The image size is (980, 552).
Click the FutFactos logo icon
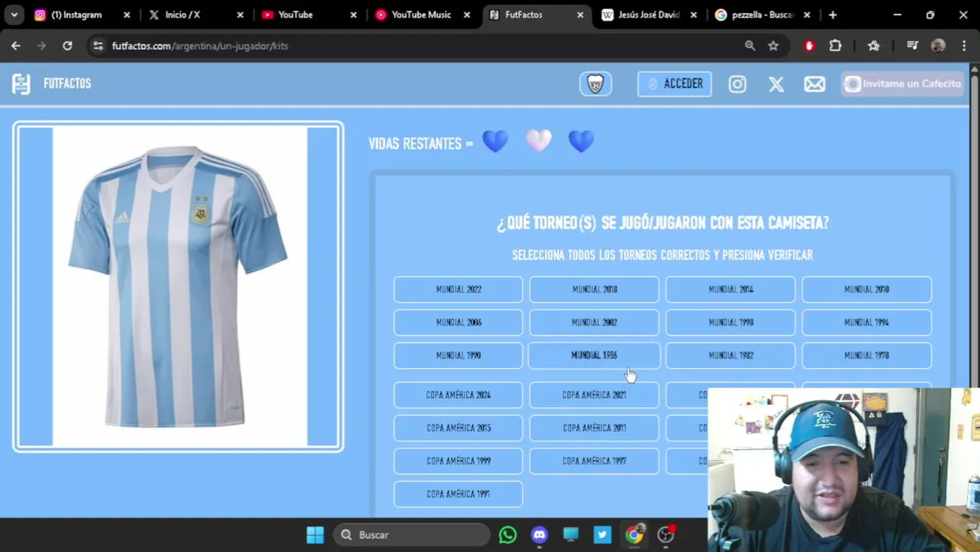(x=21, y=84)
